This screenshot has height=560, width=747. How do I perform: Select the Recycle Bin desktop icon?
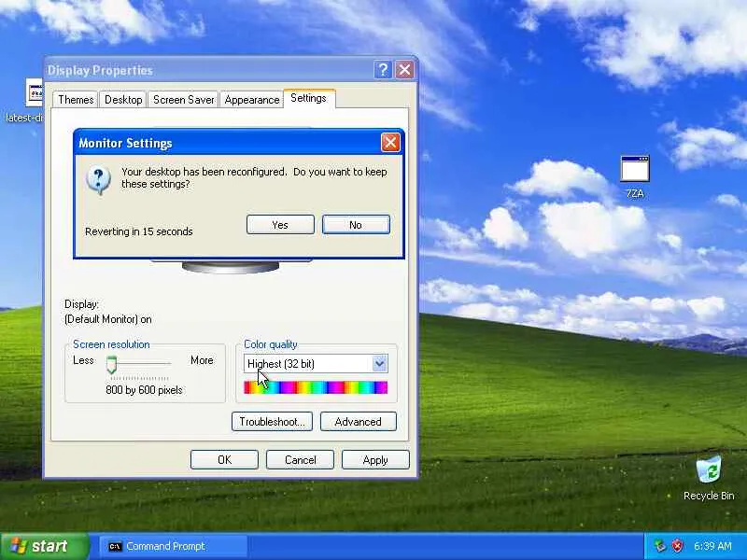(709, 478)
